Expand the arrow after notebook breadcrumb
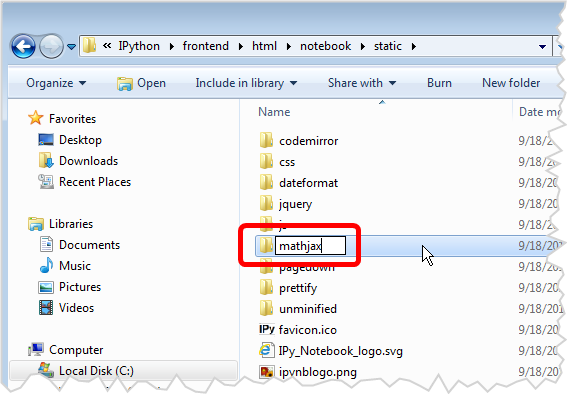567x394 pixels. (x=363, y=47)
